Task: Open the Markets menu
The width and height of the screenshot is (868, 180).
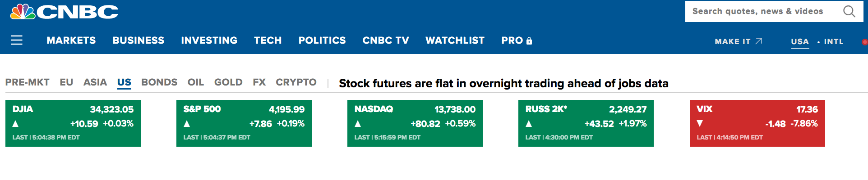Action: click(x=71, y=40)
